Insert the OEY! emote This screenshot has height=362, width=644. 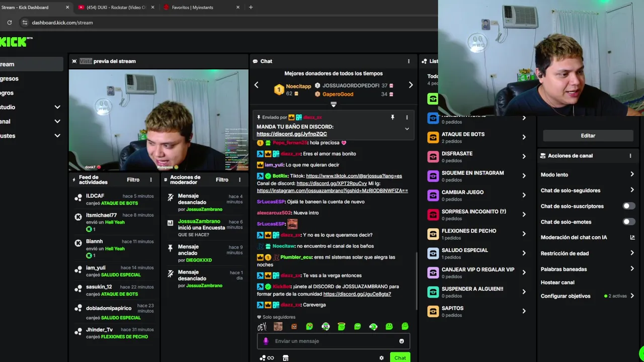pos(262,327)
